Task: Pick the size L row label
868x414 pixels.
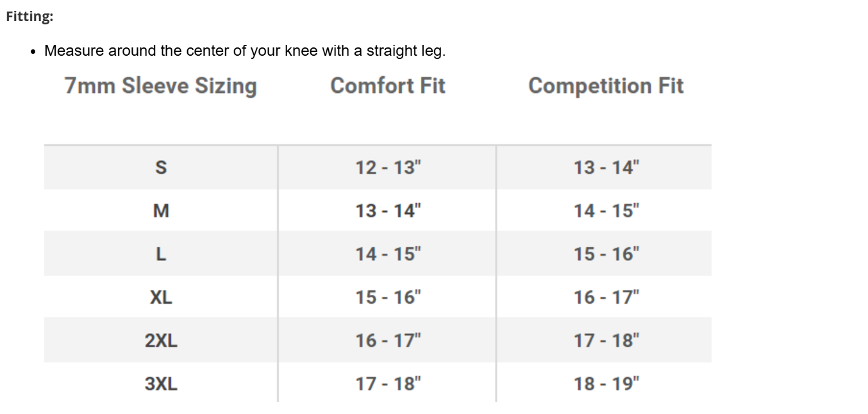Action: pos(161,254)
